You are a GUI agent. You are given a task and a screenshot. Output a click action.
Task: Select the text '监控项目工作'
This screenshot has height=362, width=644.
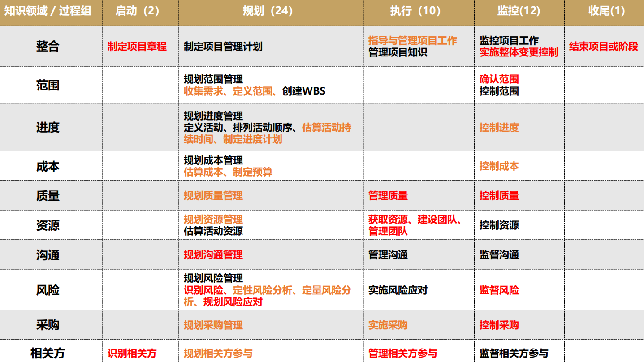pyautogui.click(x=509, y=41)
